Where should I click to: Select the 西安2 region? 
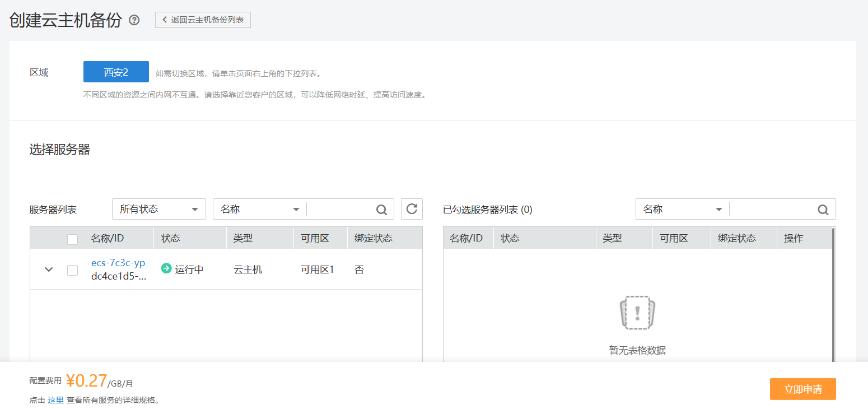(x=115, y=71)
